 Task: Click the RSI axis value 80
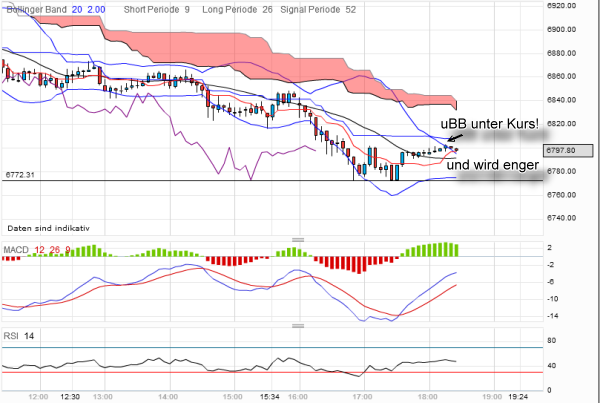pyautogui.click(x=551, y=341)
